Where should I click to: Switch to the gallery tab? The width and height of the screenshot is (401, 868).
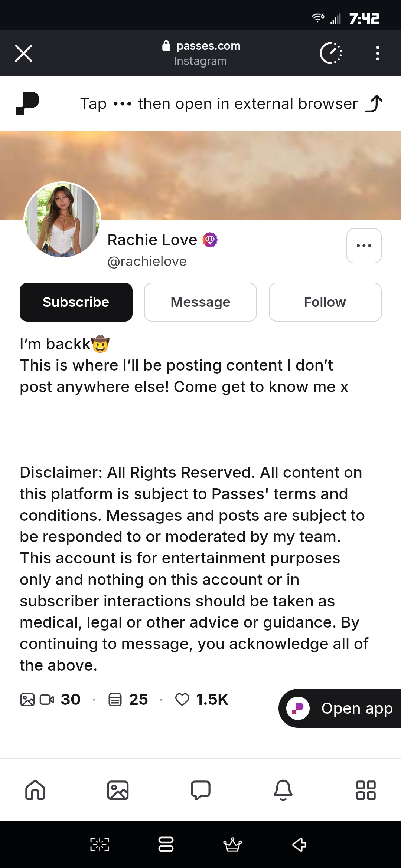pyautogui.click(x=118, y=790)
